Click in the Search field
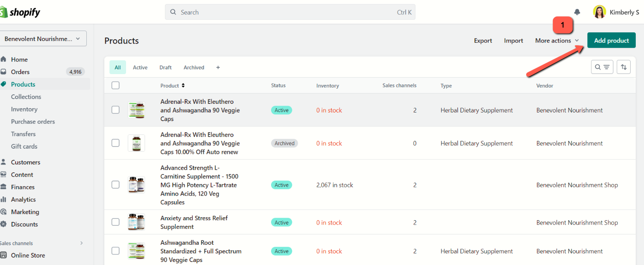The width and height of the screenshot is (644, 265). (290, 12)
